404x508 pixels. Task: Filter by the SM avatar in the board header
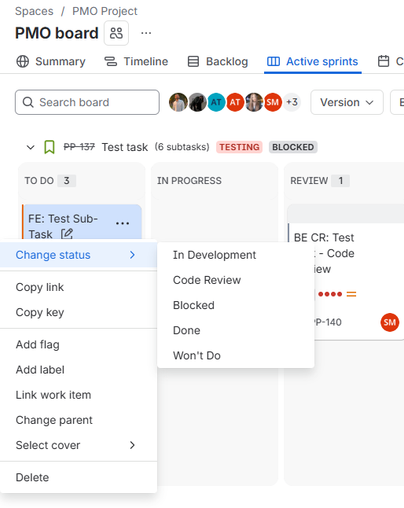click(272, 102)
